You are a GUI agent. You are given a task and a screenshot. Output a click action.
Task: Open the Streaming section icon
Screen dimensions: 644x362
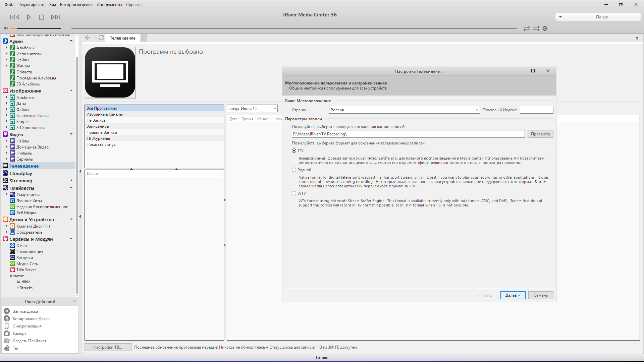coord(5,181)
